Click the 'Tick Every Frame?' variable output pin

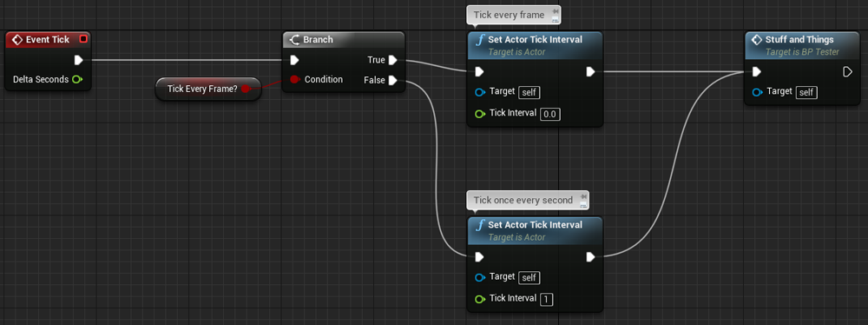(246, 88)
